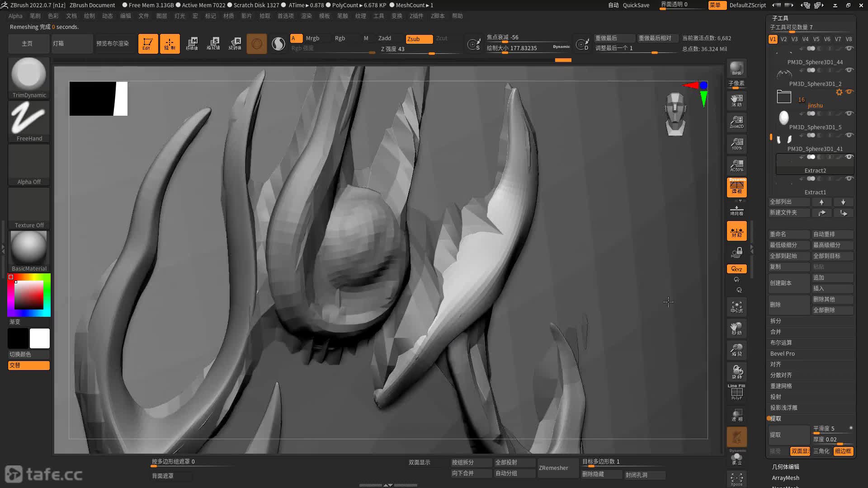Click the ZRemesher button

(553, 468)
